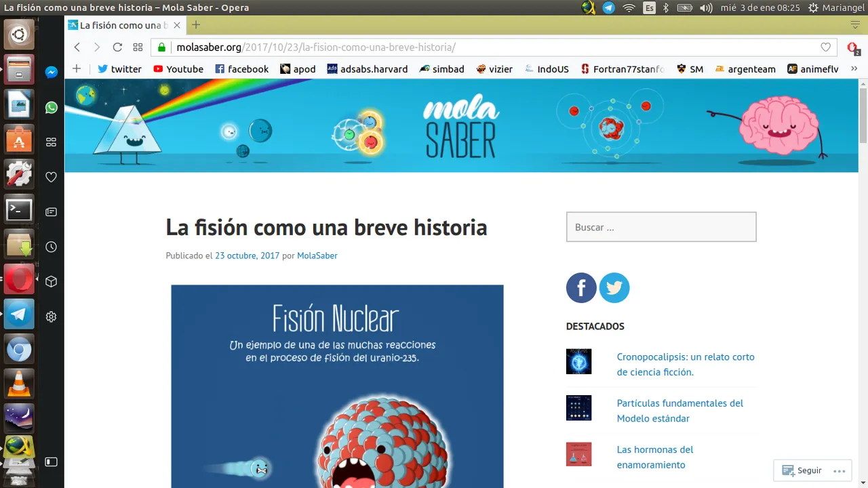
Task: Open Telegram from the launcher
Action: pyautogui.click(x=19, y=314)
